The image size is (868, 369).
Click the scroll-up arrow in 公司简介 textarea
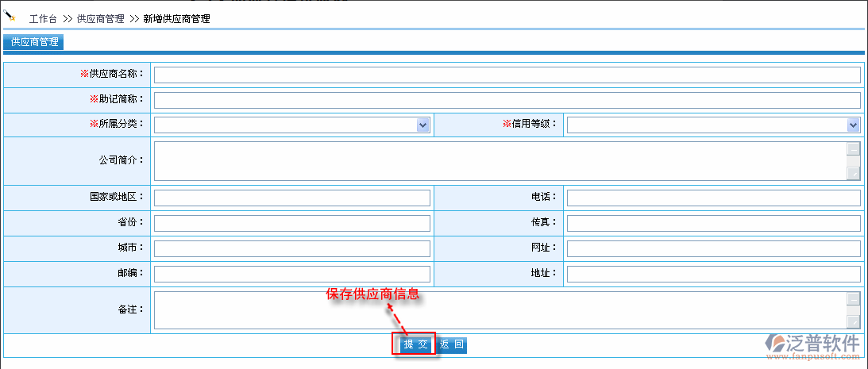[853, 148]
